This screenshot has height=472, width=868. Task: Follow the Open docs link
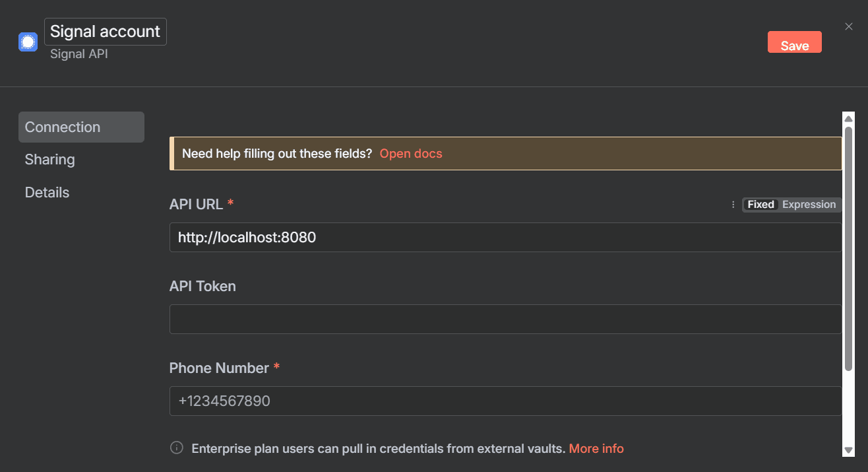[x=411, y=154]
